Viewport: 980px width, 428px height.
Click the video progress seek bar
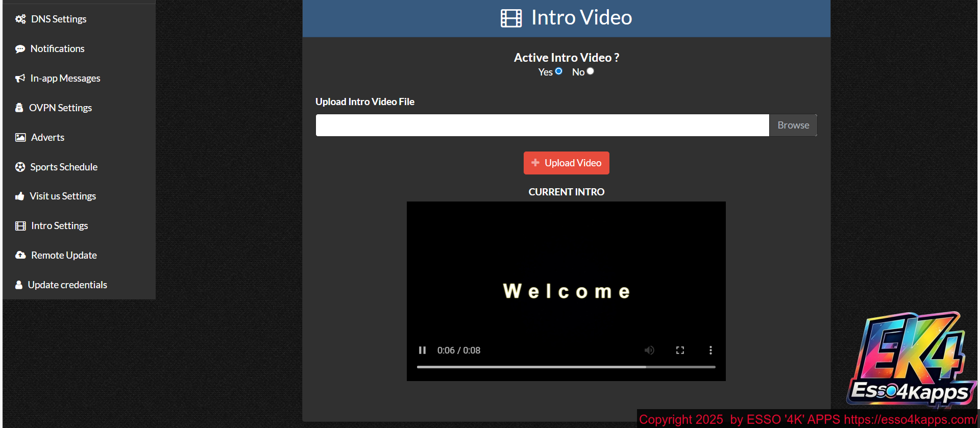pos(566,367)
